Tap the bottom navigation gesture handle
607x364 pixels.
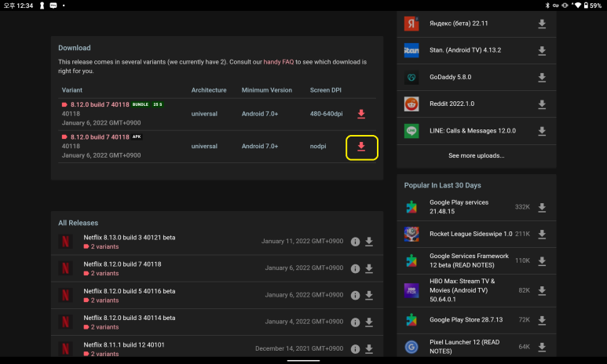[303, 361]
